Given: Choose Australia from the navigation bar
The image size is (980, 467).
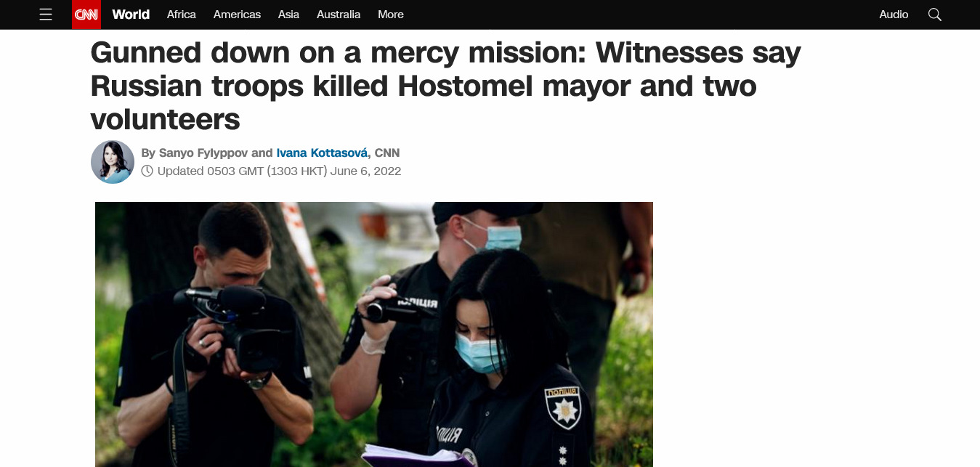Looking at the screenshot, I should (339, 15).
